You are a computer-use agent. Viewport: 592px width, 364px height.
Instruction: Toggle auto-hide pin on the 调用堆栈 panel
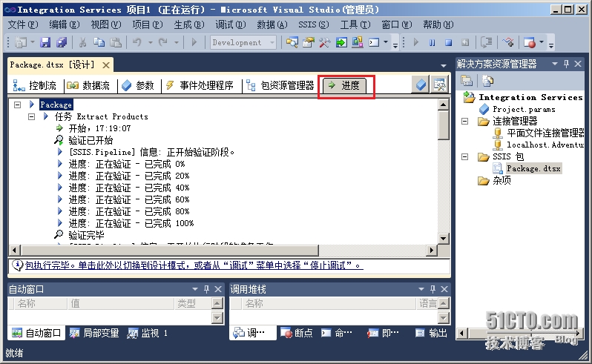[x=433, y=289]
